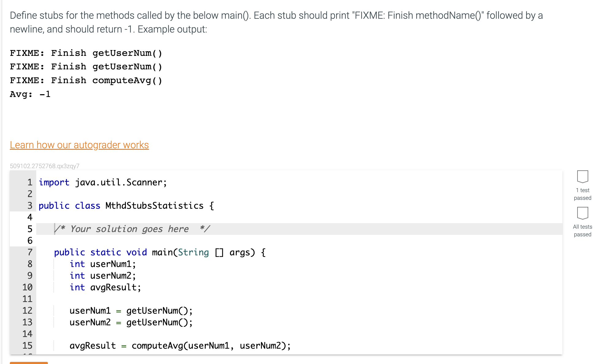Click the FIXME: Finish computeAvg() example text

(x=86, y=80)
